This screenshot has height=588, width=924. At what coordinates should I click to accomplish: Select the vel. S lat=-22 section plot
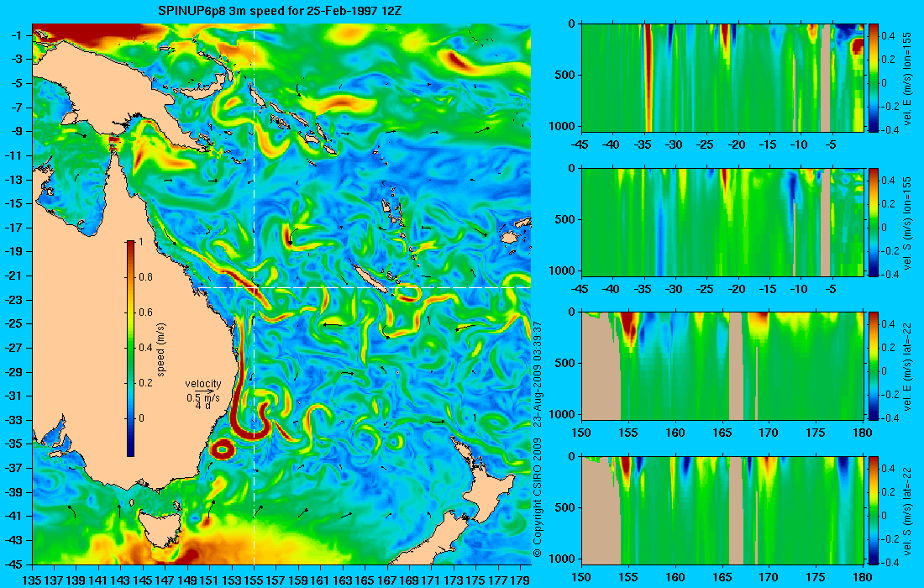tap(722, 510)
